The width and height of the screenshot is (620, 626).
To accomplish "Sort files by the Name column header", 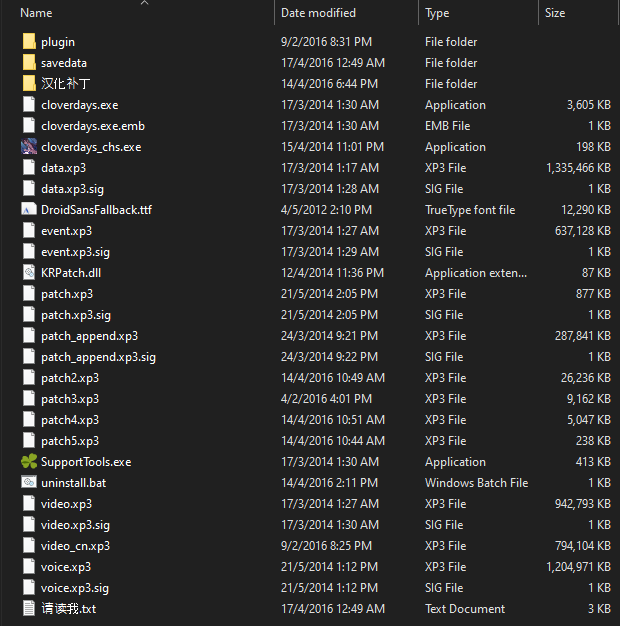I will pos(37,13).
